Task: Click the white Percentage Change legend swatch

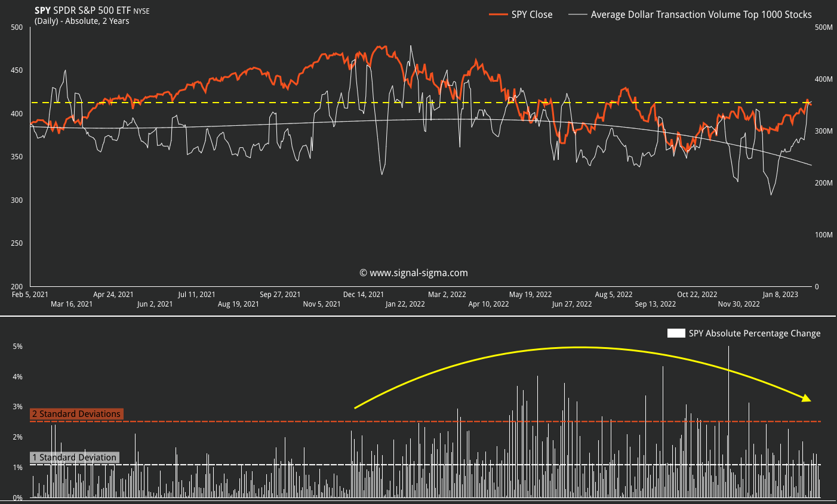Action: 676,333
